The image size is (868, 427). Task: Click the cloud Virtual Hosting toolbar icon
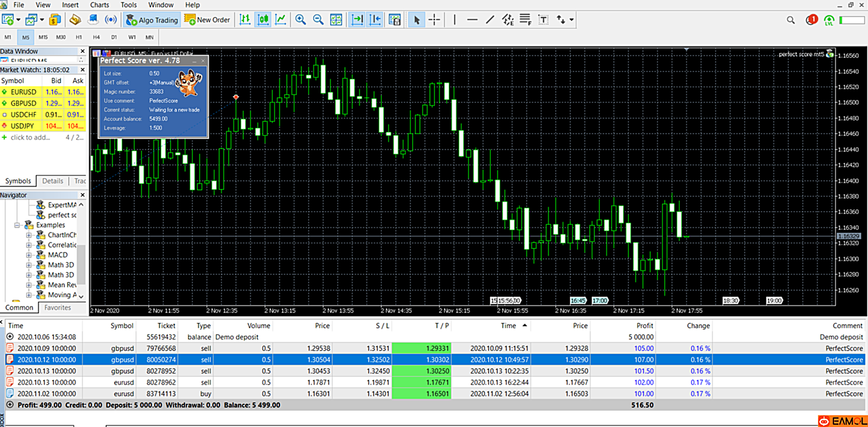coord(93,20)
